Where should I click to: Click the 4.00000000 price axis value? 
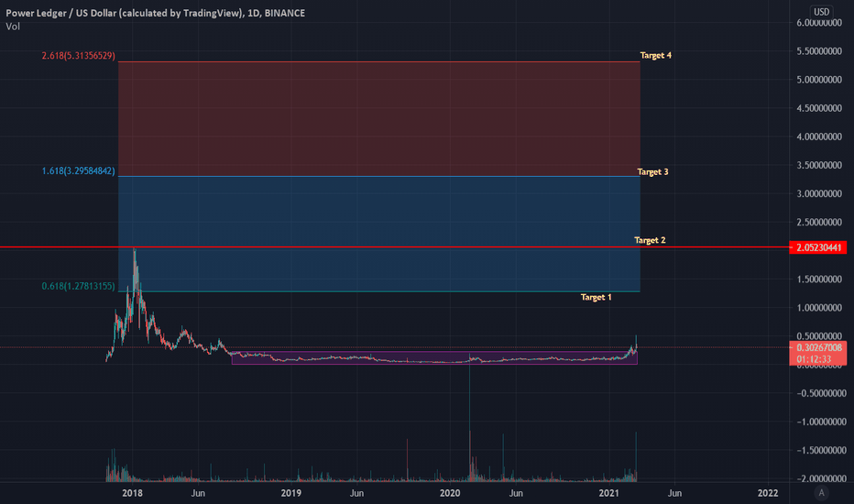click(x=819, y=137)
